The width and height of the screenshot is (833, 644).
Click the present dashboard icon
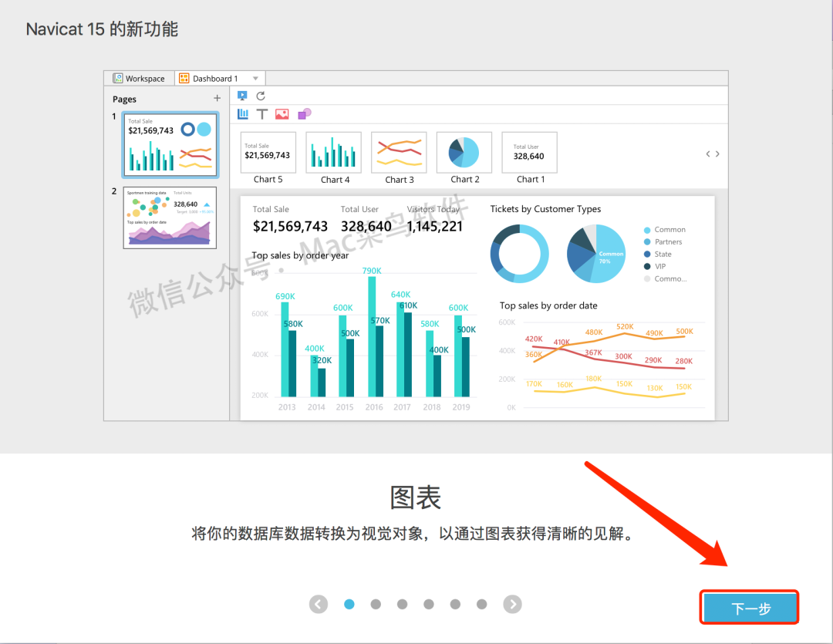242,96
